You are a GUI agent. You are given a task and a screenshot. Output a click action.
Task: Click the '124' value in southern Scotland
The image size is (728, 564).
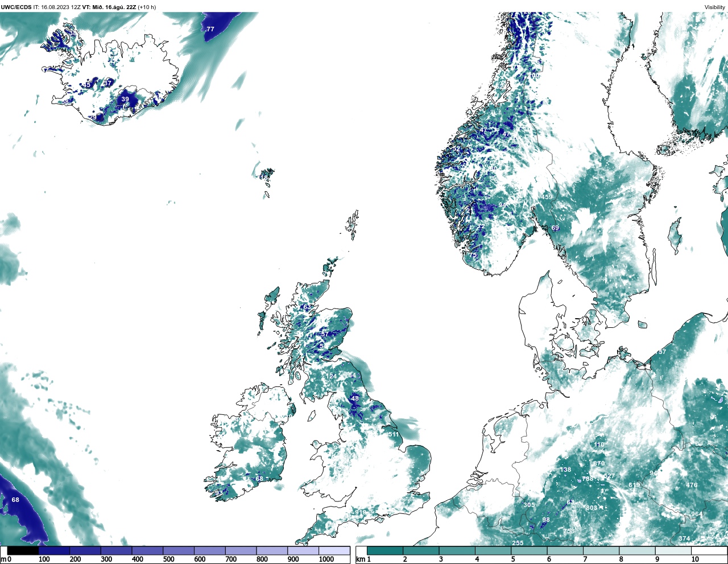[331, 376]
